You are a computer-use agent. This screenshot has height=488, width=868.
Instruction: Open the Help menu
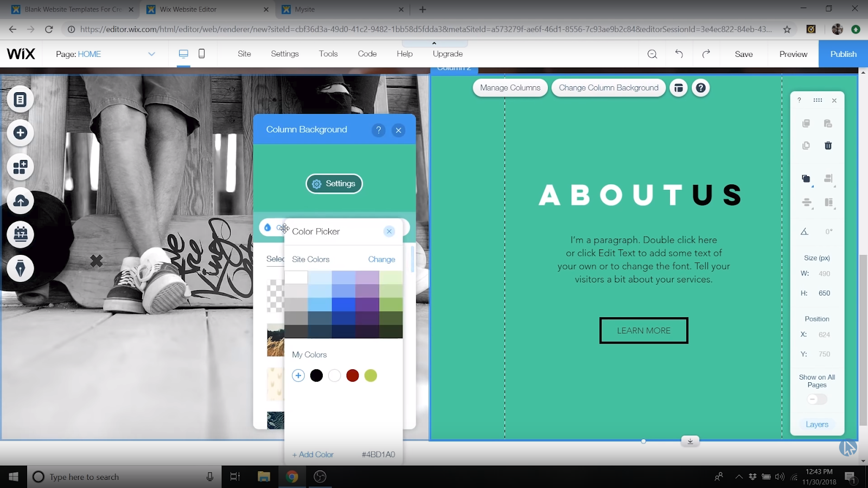405,54
